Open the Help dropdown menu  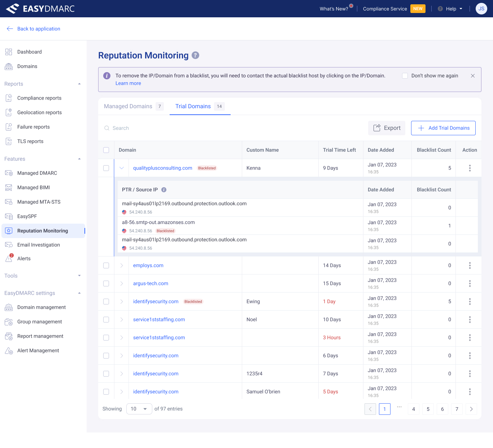(x=450, y=9)
